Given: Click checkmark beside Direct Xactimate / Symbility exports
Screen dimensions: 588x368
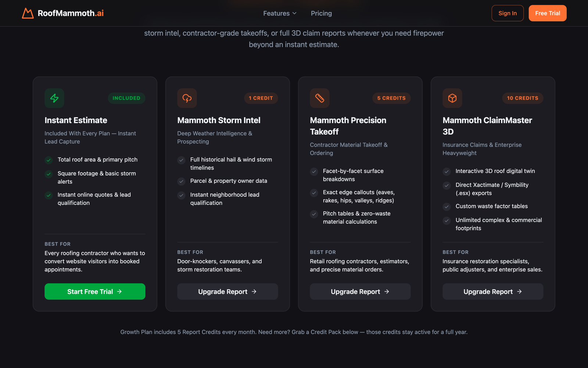Looking at the screenshot, I should 447,185.
